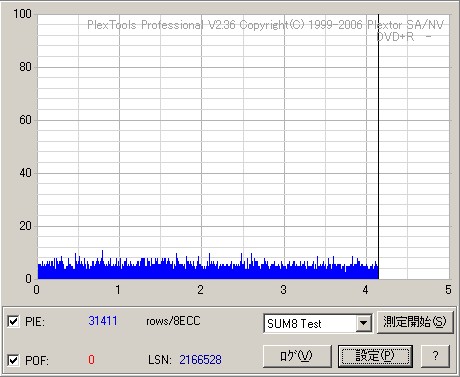Viewport: 460px width, 377px height.
Task: Uncheck the POF checkbox
Action: pyautogui.click(x=13, y=360)
